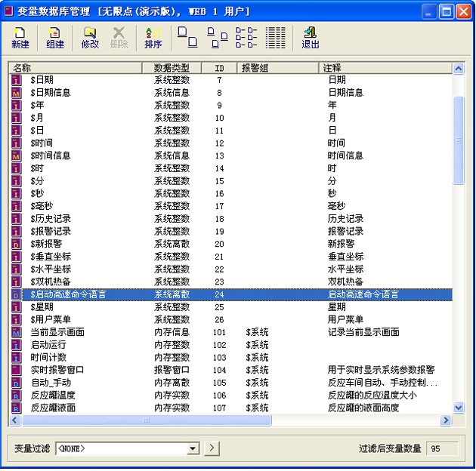Click the icon beside 实时报警窗口

[16, 370]
